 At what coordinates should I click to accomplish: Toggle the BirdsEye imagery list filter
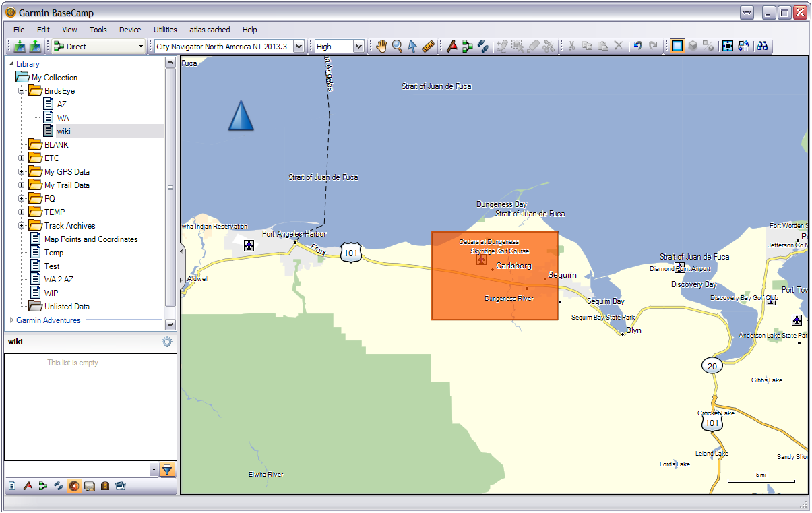[74, 485]
